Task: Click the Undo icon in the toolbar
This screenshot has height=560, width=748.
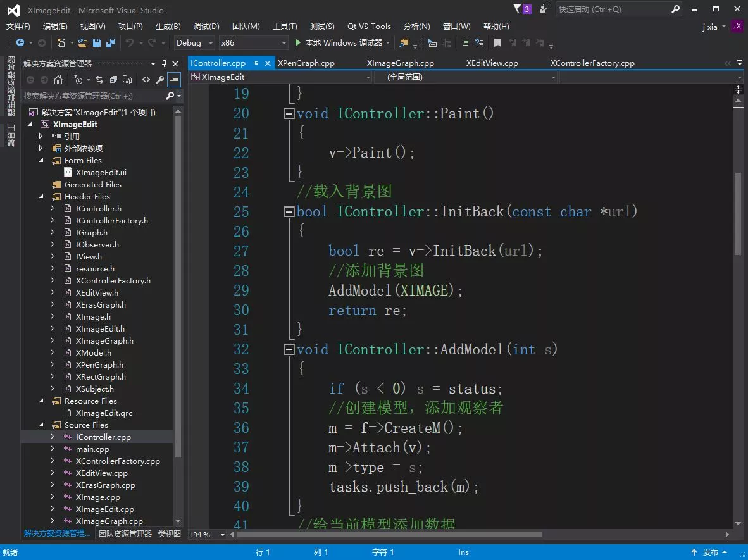Action: (131, 43)
